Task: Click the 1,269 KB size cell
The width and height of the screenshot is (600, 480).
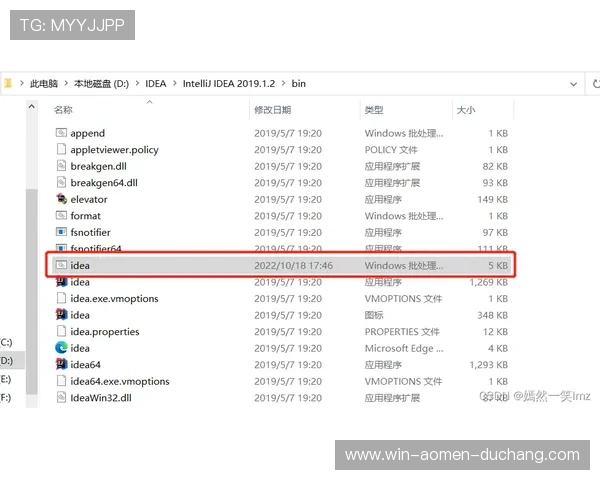Action: (489, 282)
